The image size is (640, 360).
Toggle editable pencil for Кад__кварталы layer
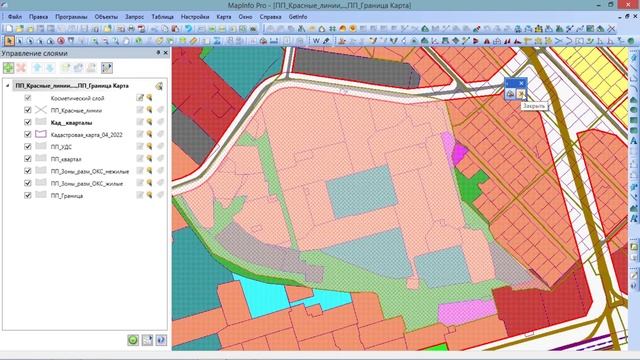(140, 122)
